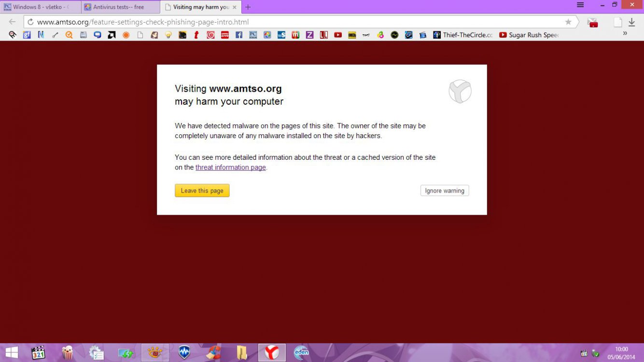Open the orange magnifier bookmark
Viewport: 644px width, 362px height.
click(69, 35)
